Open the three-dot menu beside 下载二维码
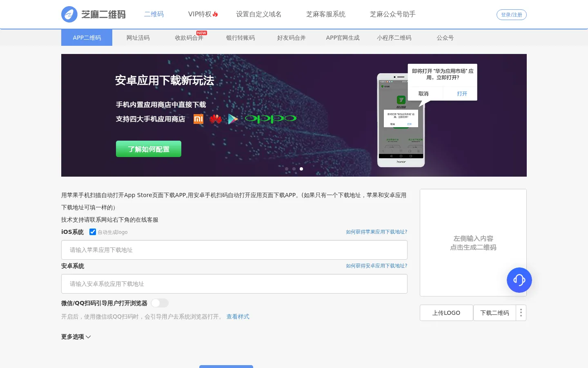588x368 pixels. 521,313
